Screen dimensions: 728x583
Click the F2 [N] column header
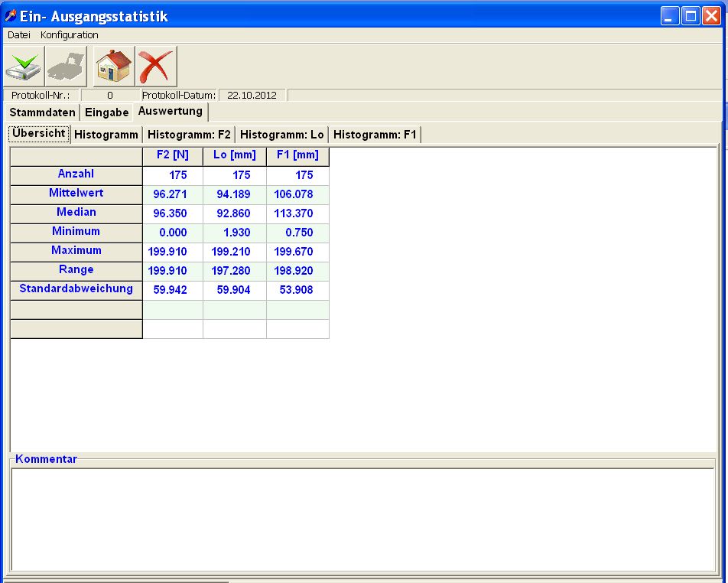click(x=172, y=156)
